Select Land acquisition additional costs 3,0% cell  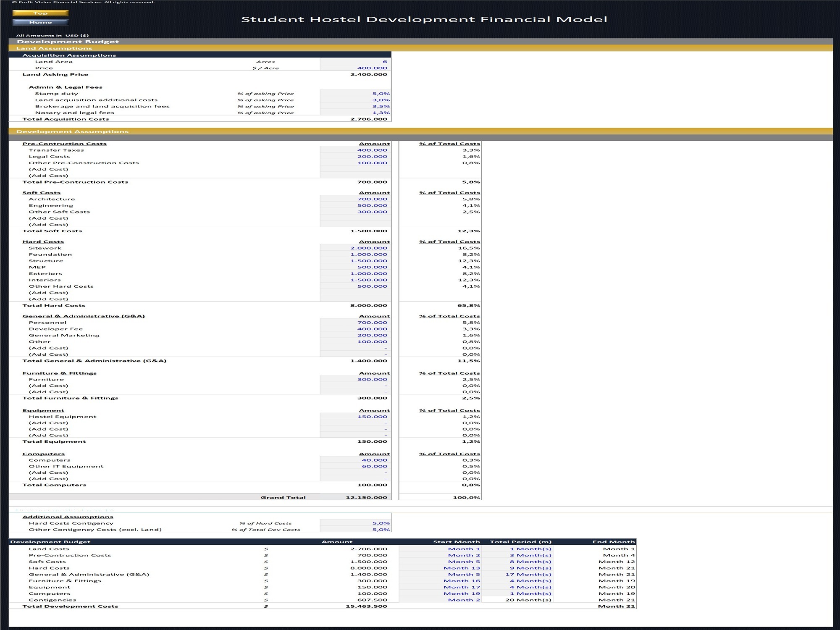click(355, 100)
